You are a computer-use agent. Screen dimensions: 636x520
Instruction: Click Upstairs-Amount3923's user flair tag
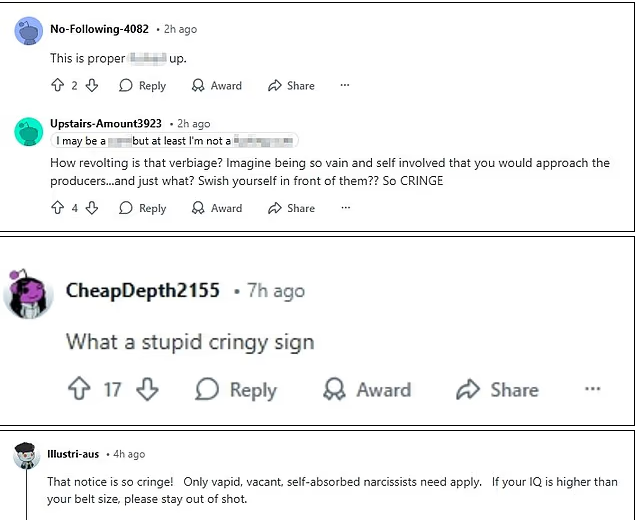[174, 141]
